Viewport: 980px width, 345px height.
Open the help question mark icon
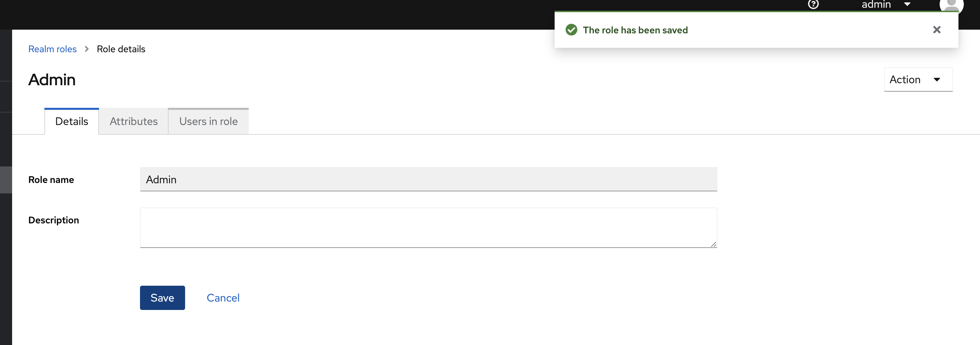click(x=813, y=4)
